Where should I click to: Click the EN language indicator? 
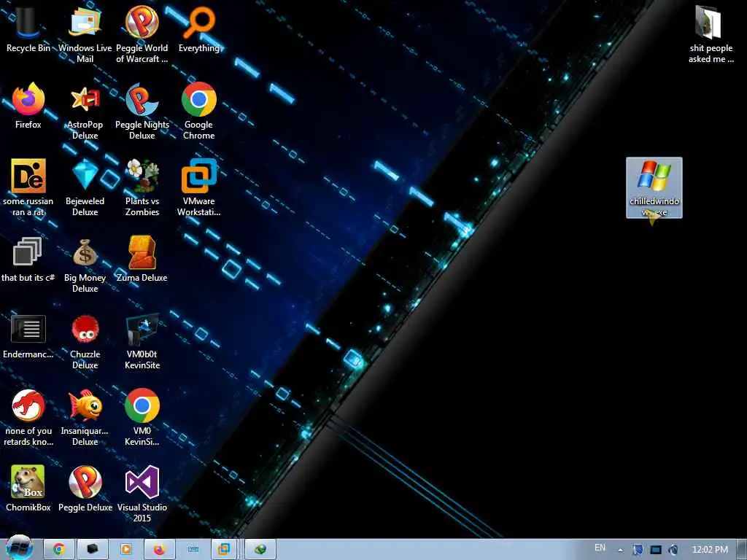click(600, 548)
